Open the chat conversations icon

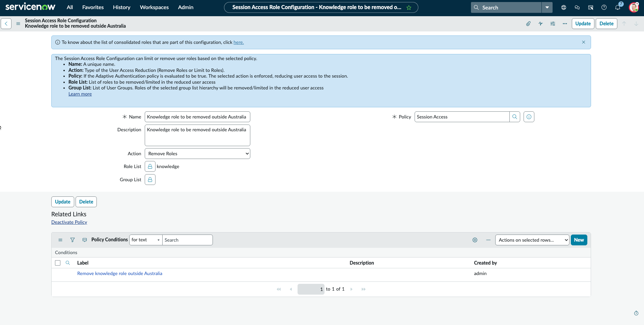coord(577,7)
